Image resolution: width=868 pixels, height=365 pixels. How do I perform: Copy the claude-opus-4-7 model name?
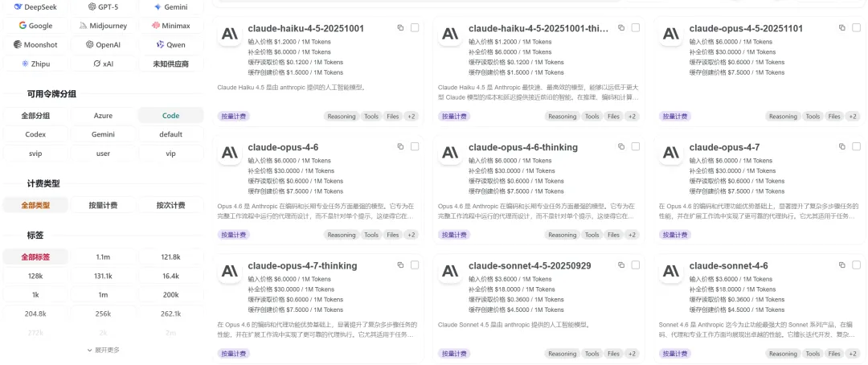[x=842, y=146]
